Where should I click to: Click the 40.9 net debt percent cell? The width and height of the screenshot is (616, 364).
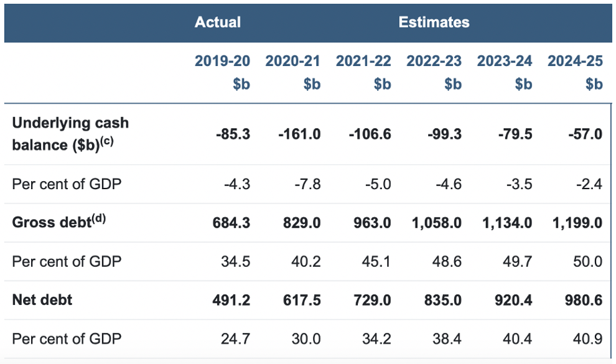coord(588,339)
